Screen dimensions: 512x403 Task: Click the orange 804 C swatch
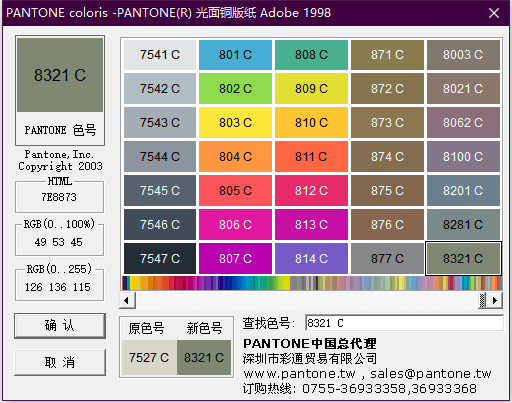coord(235,157)
